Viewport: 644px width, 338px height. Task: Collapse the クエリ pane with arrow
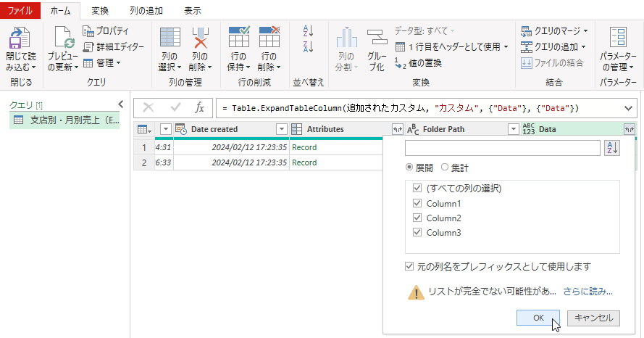(x=121, y=104)
